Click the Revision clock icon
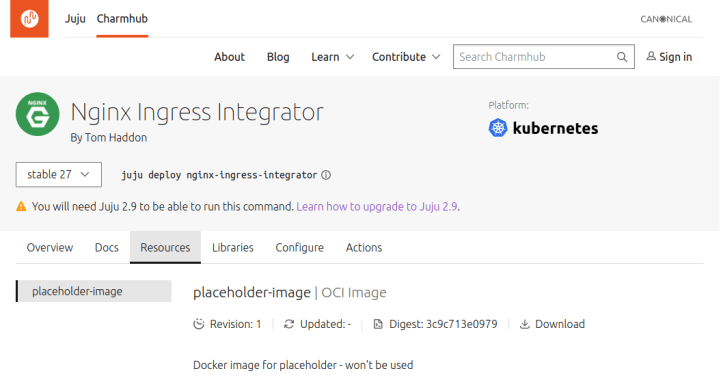This screenshot has height=382, width=720. tap(199, 324)
